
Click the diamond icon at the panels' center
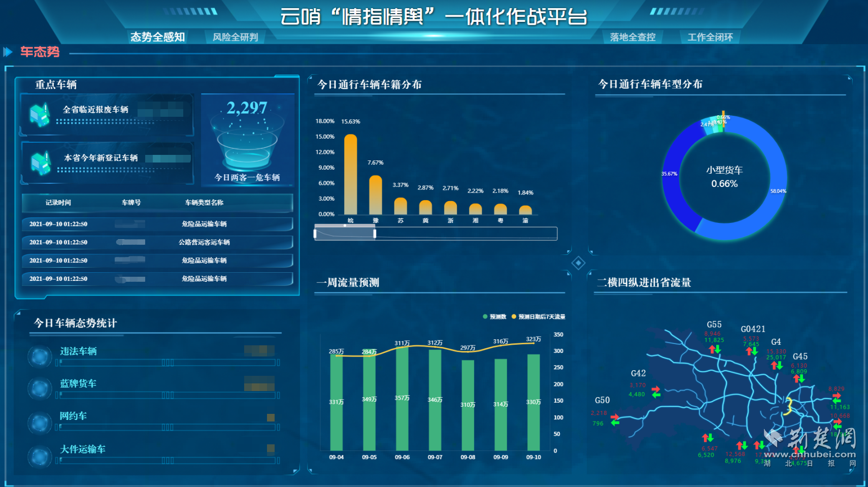click(578, 263)
